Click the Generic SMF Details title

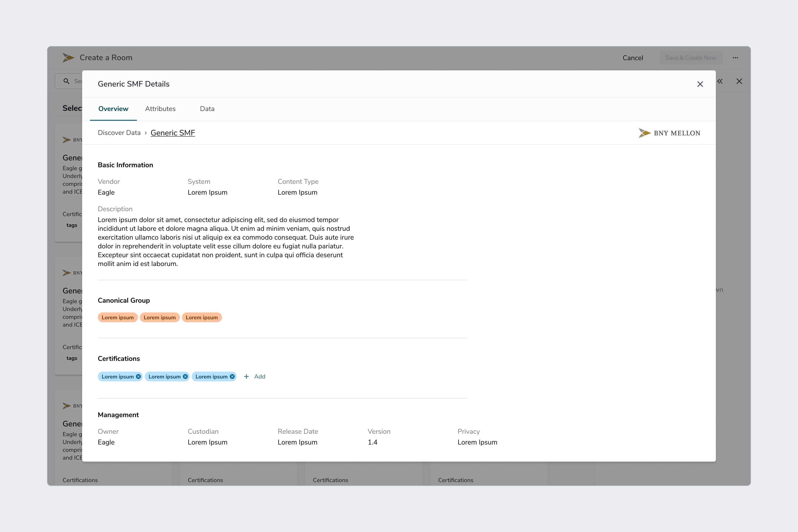click(x=134, y=84)
